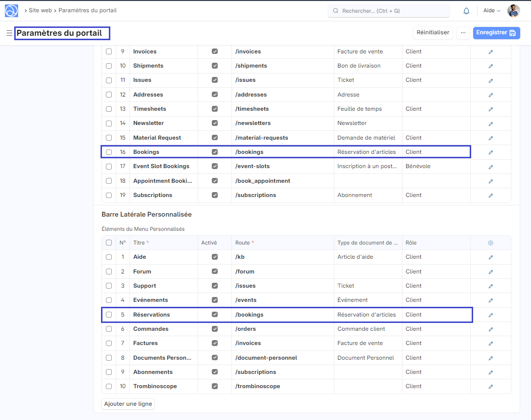Disable the Activé checkbox for Newsletter

click(215, 124)
